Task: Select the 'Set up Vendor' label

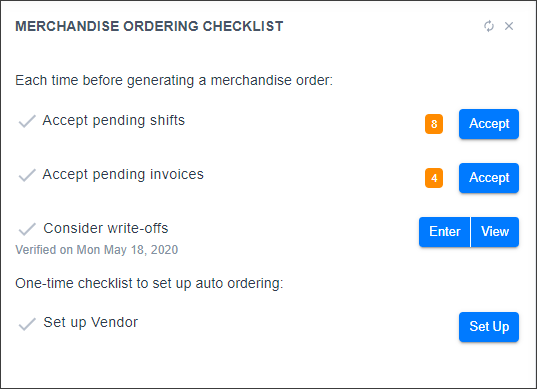Action: pyautogui.click(x=91, y=323)
